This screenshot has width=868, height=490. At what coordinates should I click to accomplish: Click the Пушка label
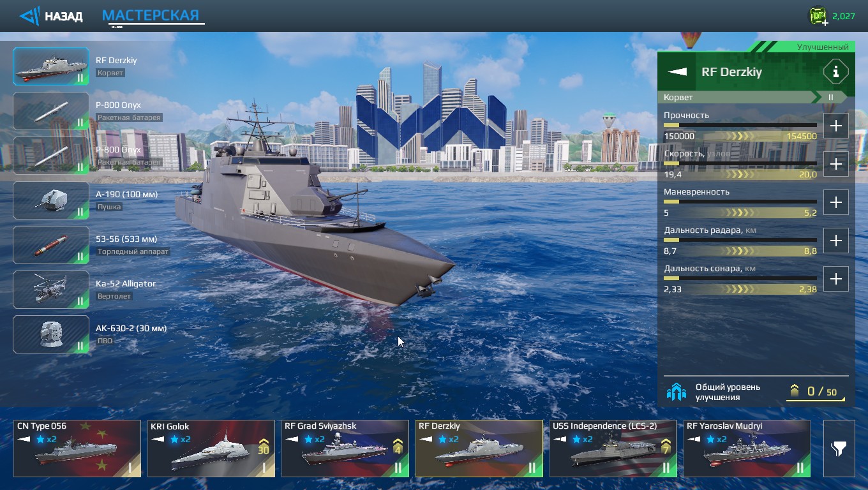[109, 207]
